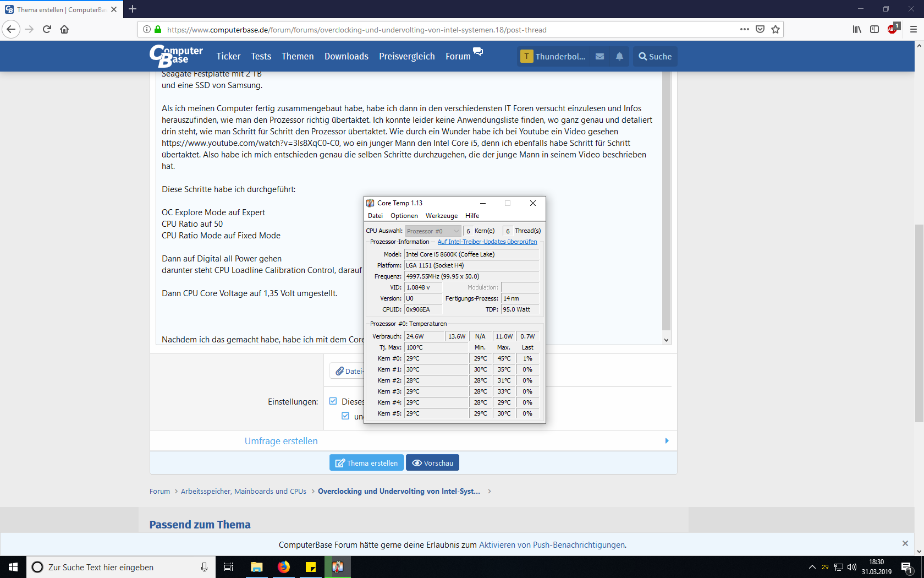Dismiss the push notification banner
Image resolution: width=924 pixels, height=578 pixels.
click(x=905, y=543)
